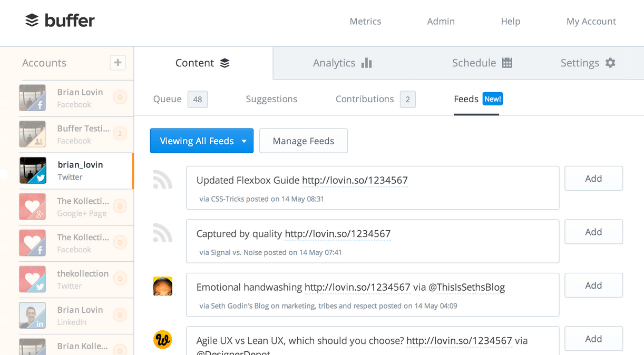Click RSS icon beside Captured by quality
Viewport: 644px width, 355px height.
pos(162,233)
